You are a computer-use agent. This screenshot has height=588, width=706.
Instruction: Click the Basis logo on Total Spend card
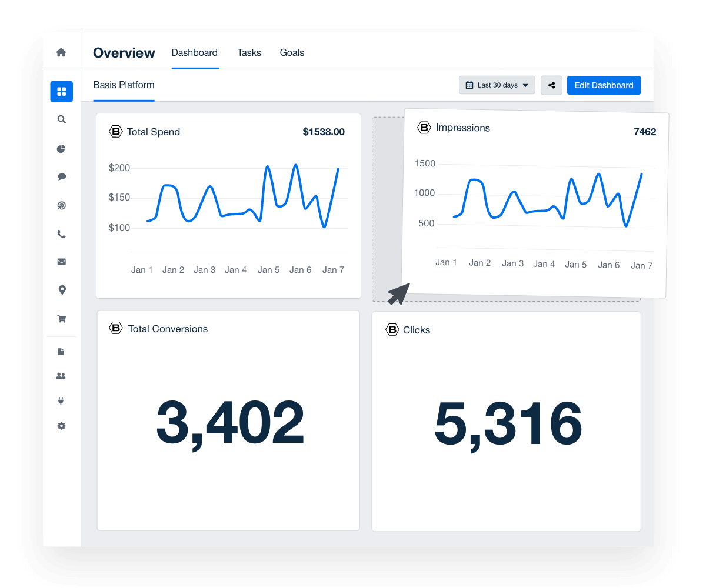(x=116, y=132)
